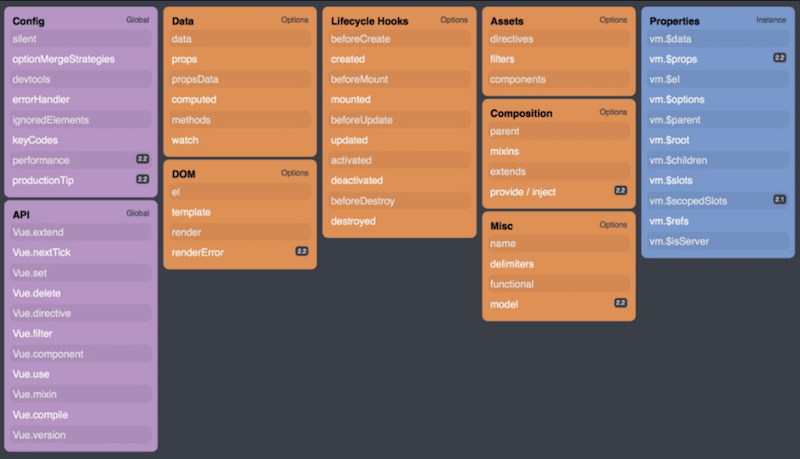Viewport: 800px width, 459px height.
Task: Click the template option
Action: (240, 212)
